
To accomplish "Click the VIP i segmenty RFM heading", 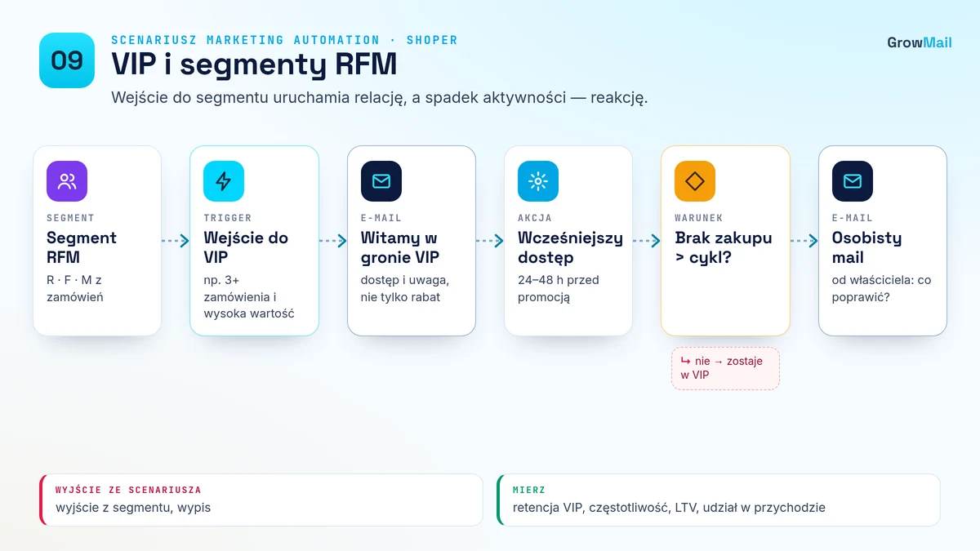I will [254, 64].
